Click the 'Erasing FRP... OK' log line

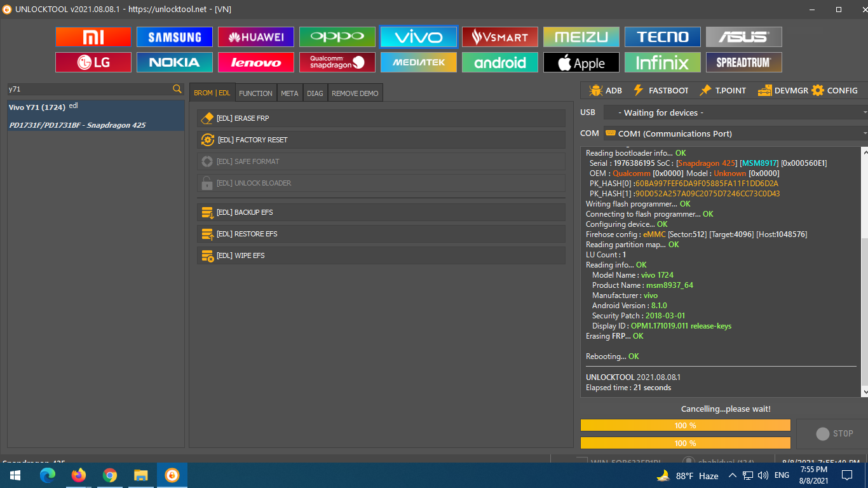[x=614, y=336]
